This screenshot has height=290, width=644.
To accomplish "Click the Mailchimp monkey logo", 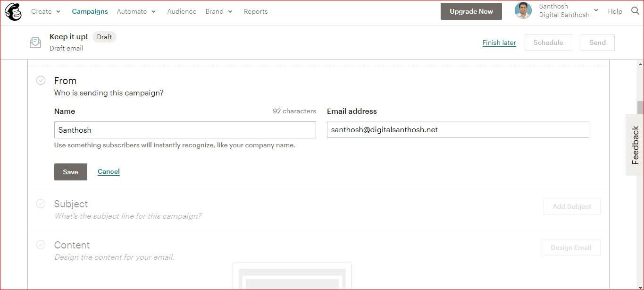I will 13,11.
